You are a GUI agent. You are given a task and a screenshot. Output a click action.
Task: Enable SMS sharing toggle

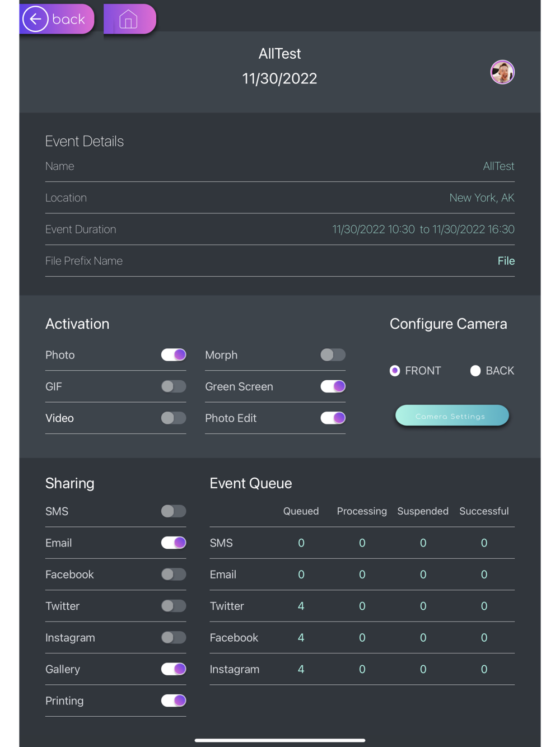[x=174, y=511]
